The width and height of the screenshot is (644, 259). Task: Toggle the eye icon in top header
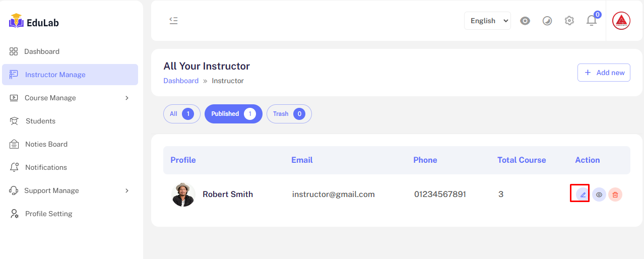click(x=525, y=21)
